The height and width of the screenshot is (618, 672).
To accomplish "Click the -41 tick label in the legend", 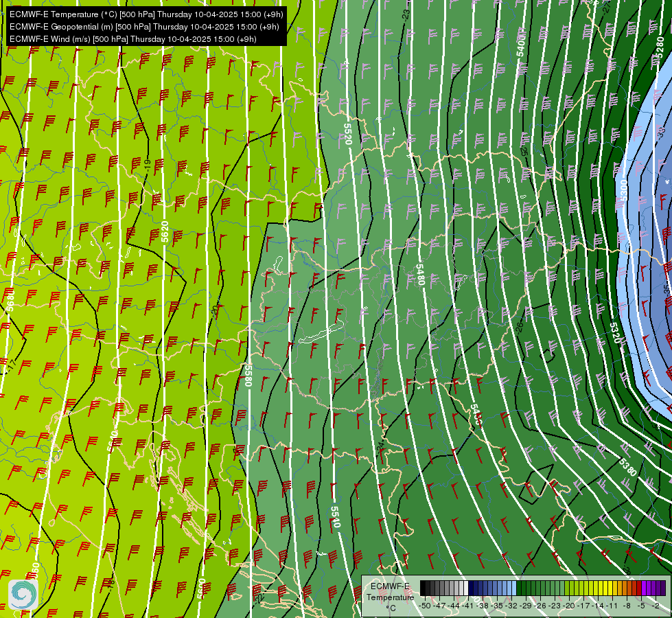I will coord(468,606).
